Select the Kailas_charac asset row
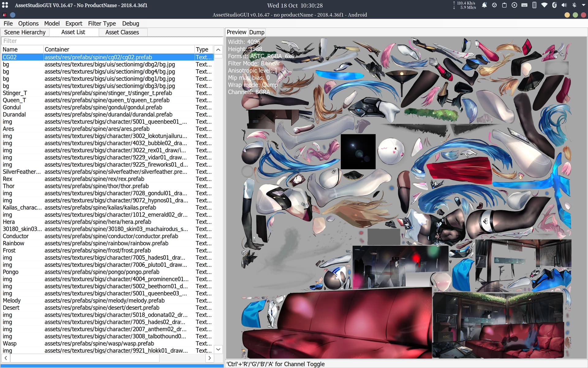 (107, 207)
